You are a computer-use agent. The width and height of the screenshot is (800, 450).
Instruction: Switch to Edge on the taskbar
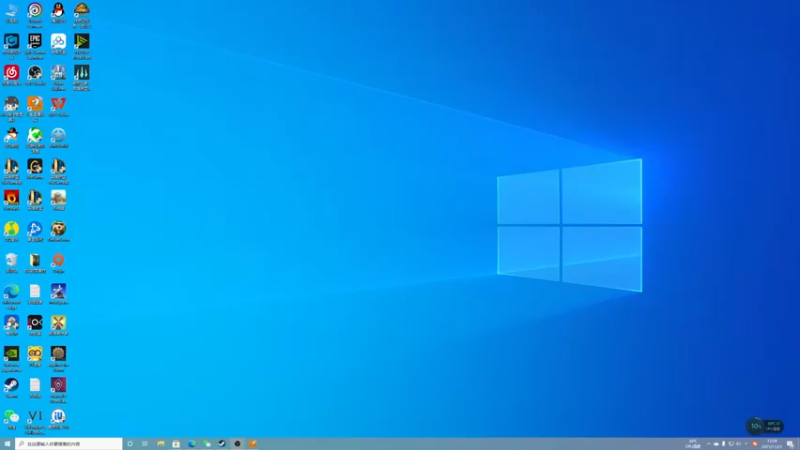pyautogui.click(x=191, y=444)
